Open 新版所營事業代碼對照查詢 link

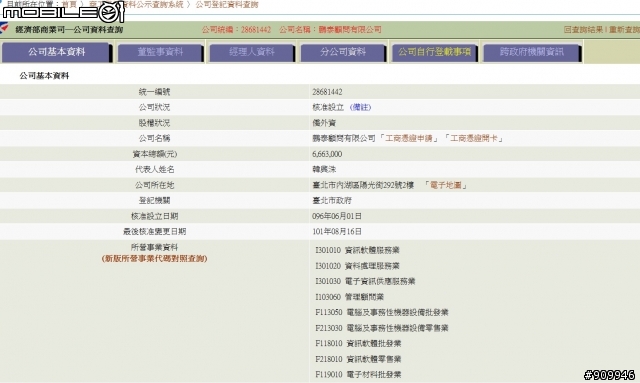point(154,258)
